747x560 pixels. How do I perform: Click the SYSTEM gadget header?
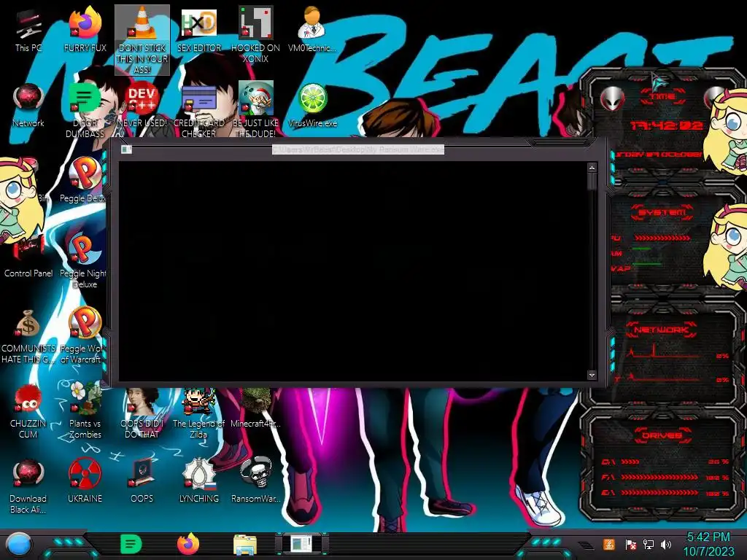pos(662,212)
